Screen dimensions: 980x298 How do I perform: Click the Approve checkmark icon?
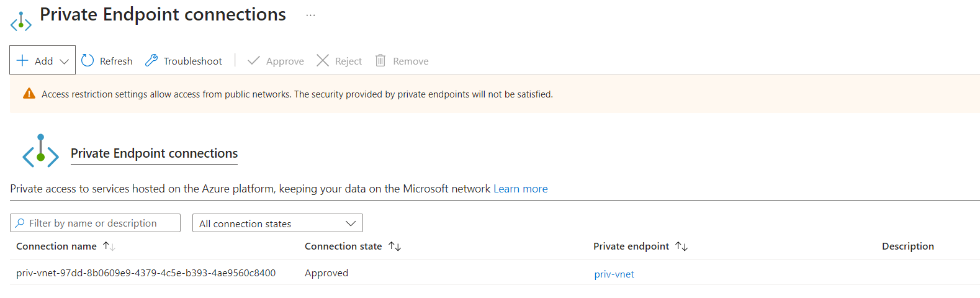tap(253, 60)
